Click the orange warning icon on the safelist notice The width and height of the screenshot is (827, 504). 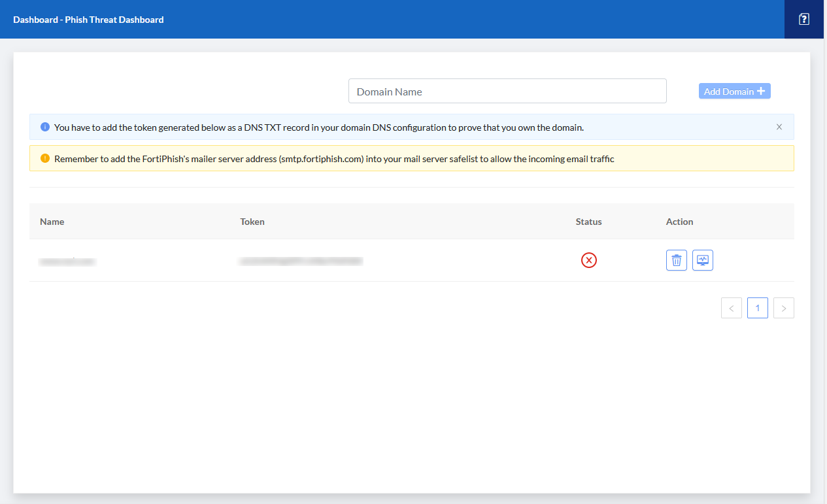point(44,158)
